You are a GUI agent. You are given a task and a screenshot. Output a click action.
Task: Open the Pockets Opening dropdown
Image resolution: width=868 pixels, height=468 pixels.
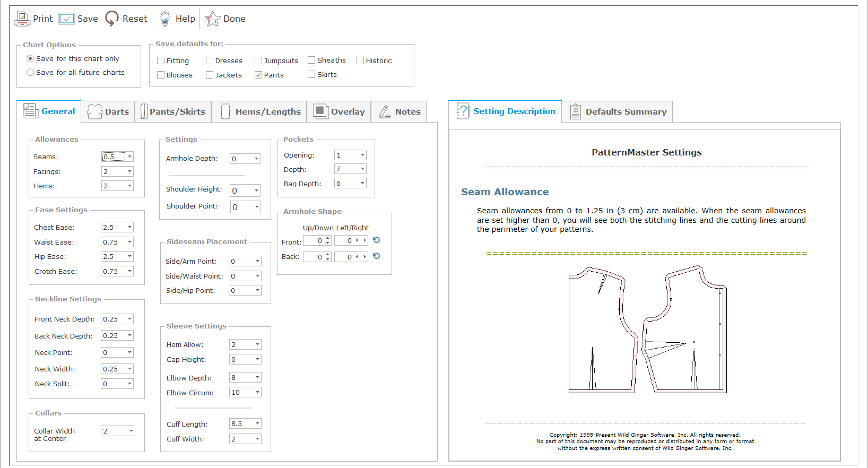click(363, 155)
